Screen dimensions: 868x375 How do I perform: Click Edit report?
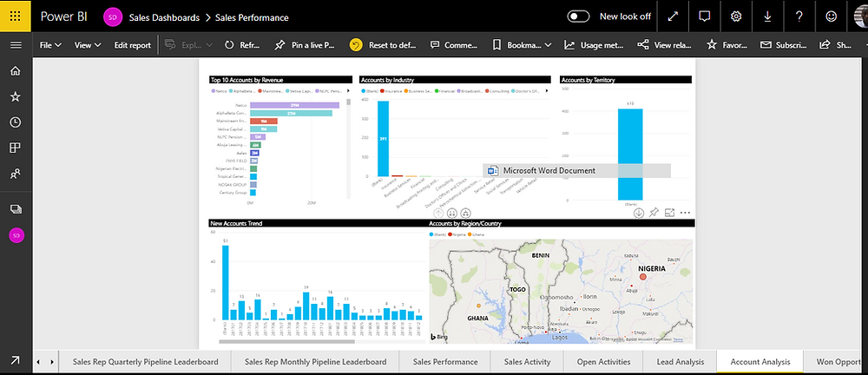tap(132, 45)
